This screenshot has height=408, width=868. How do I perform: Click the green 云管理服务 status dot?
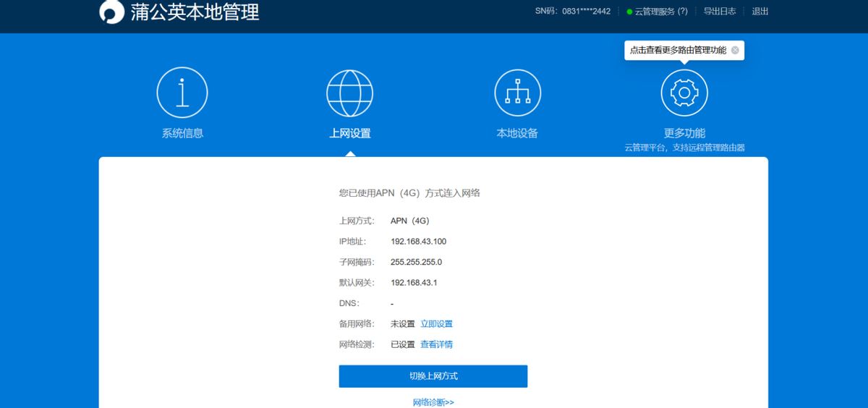(x=629, y=12)
